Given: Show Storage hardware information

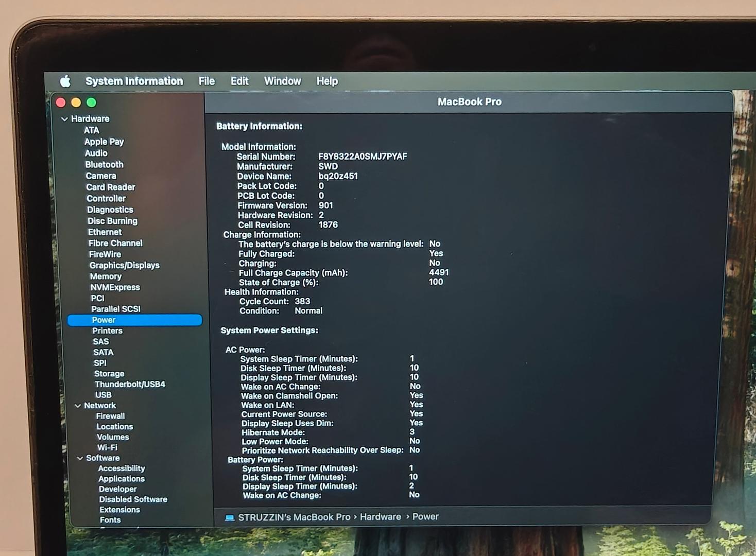Looking at the screenshot, I should point(109,374).
